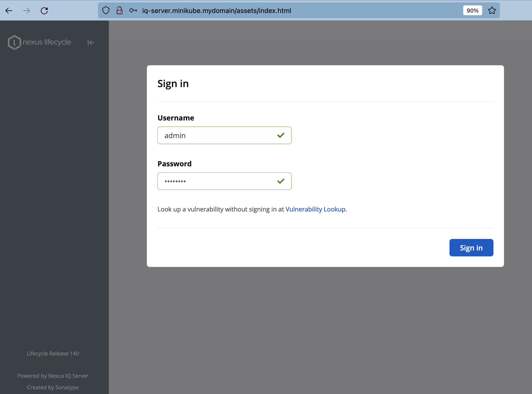Click the Lifecycle Release 140 text

pos(53,354)
